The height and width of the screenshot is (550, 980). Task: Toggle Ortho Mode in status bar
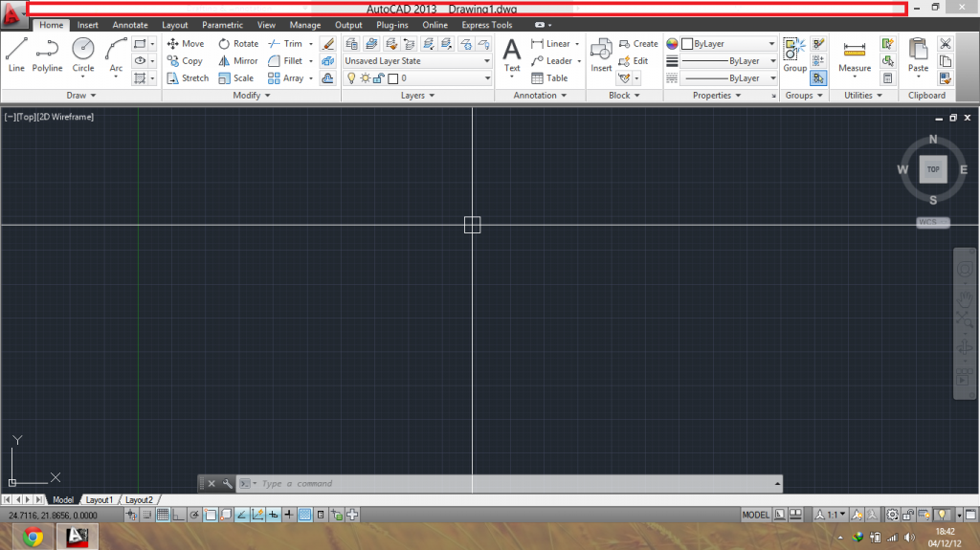tap(178, 515)
